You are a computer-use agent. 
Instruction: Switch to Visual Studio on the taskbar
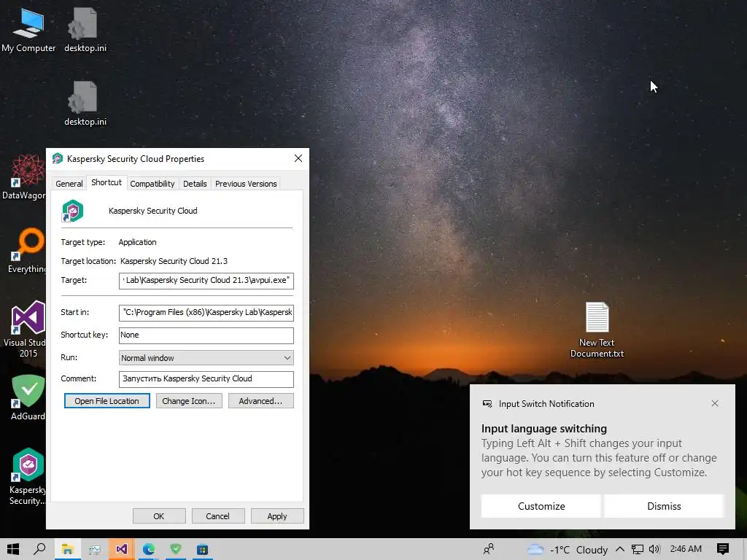click(x=122, y=549)
